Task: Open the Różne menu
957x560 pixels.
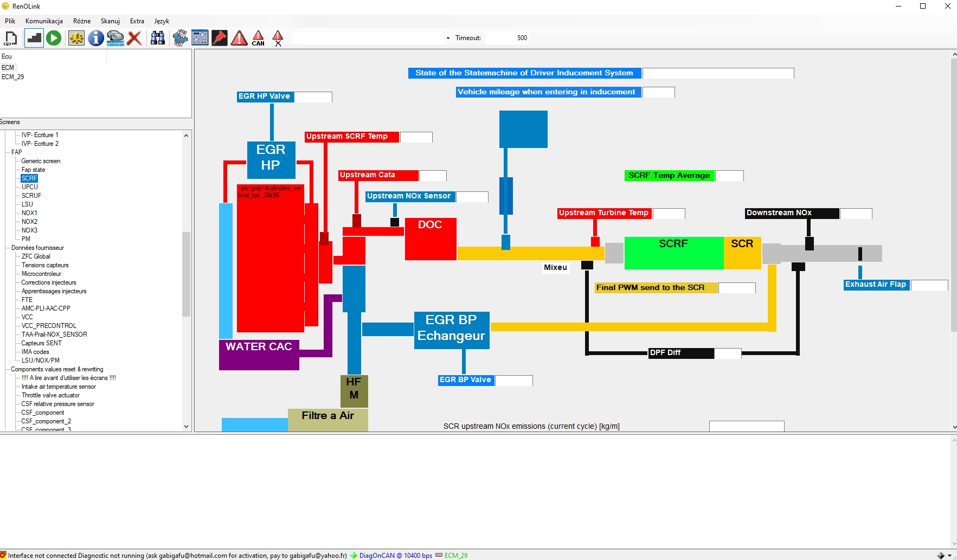Action: point(82,21)
